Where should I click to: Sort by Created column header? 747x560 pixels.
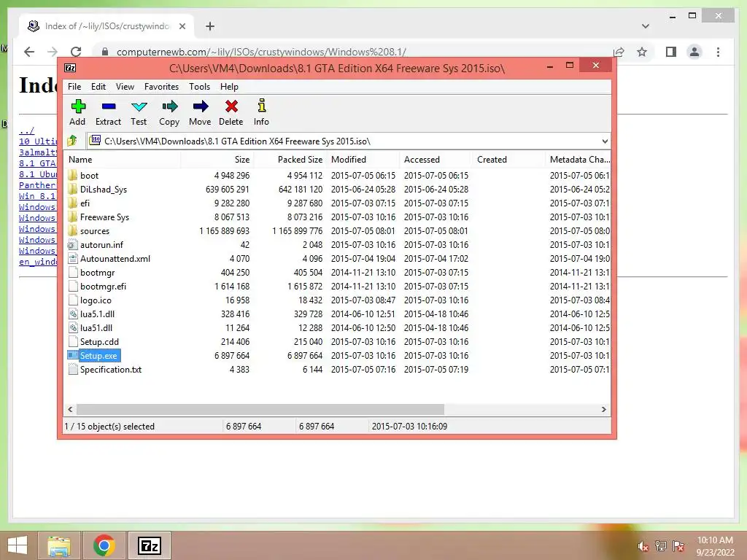(x=508, y=160)
